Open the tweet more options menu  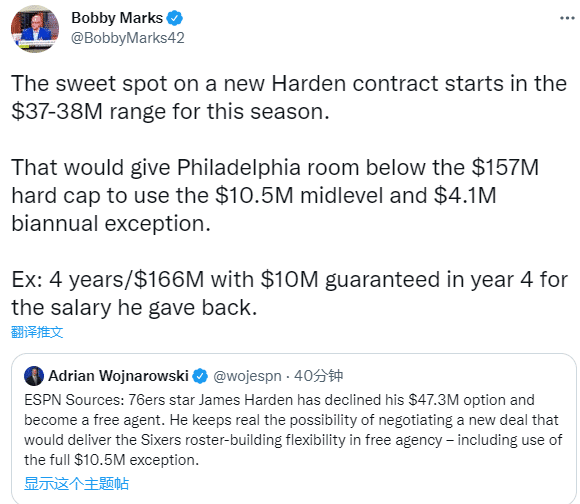pos(567,18)
